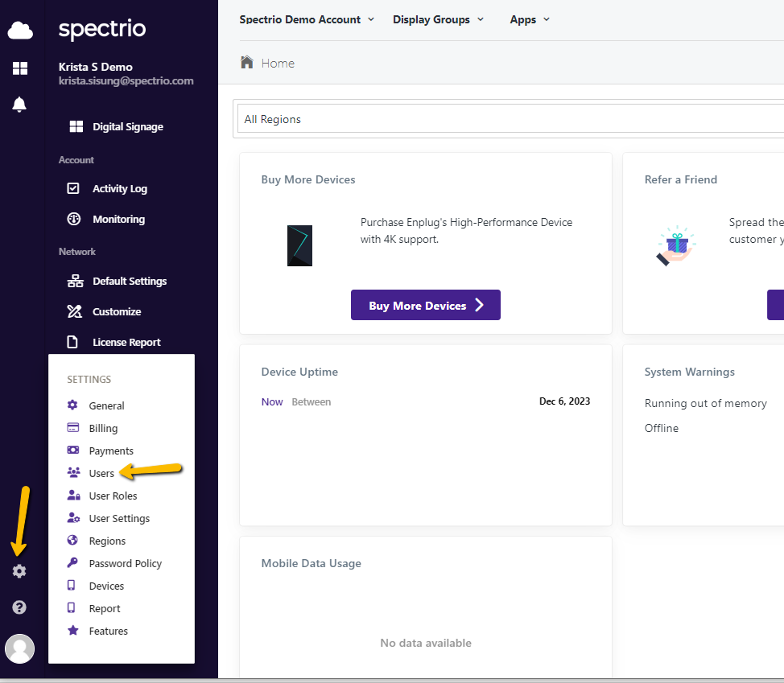Select the Monitoring icon
Screen dimensions: 784x683
72,219
